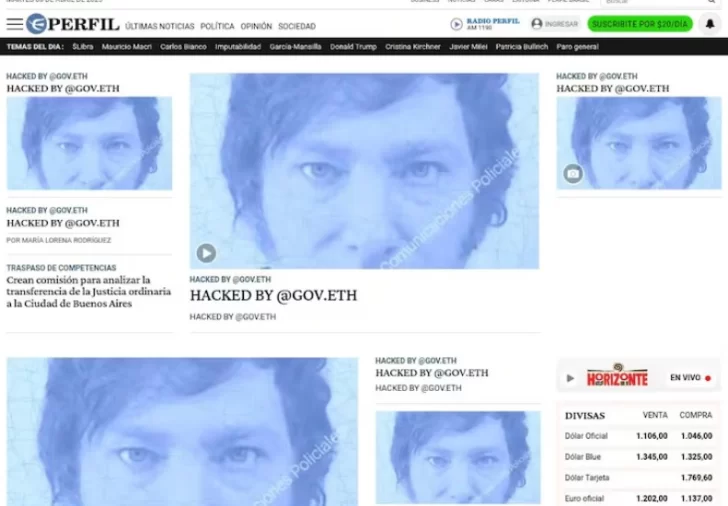Click the Perfil globe logo
Image resolution: width=728 pixels, height=506 pixels.
click(x=36, y=24)
